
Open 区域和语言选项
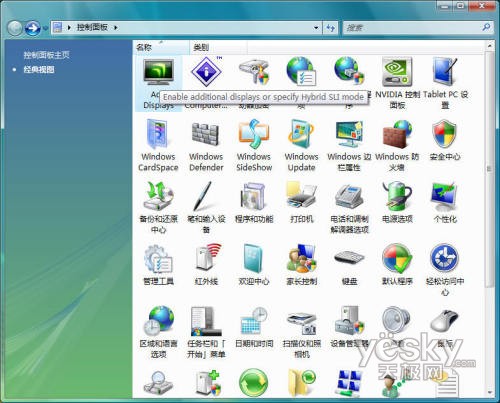(x=158, y=332)
